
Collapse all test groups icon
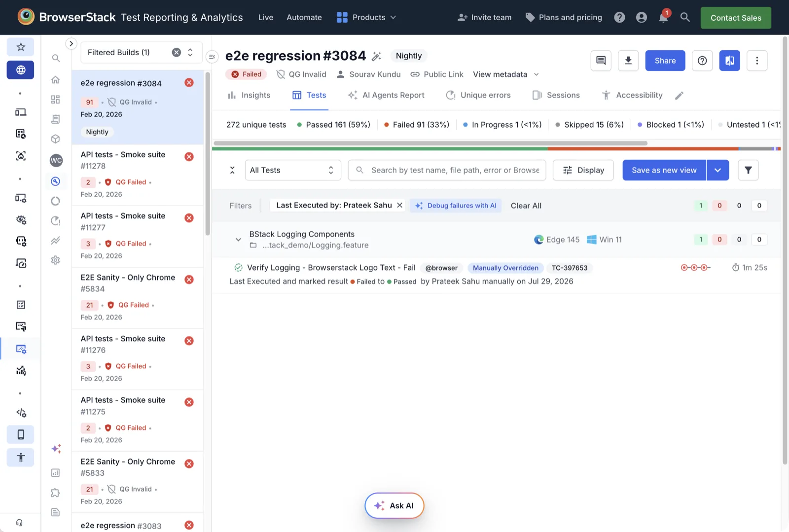click(232, 170)
